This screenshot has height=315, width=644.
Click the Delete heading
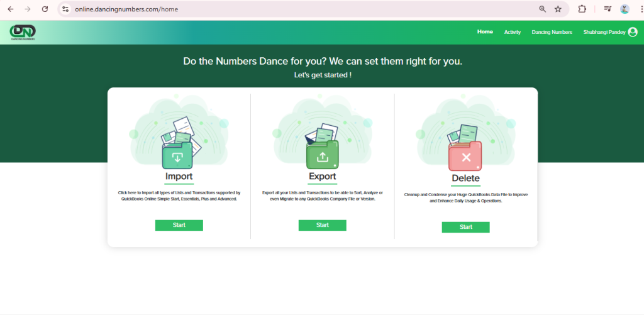pyautogui.click(x=466, y=179)
